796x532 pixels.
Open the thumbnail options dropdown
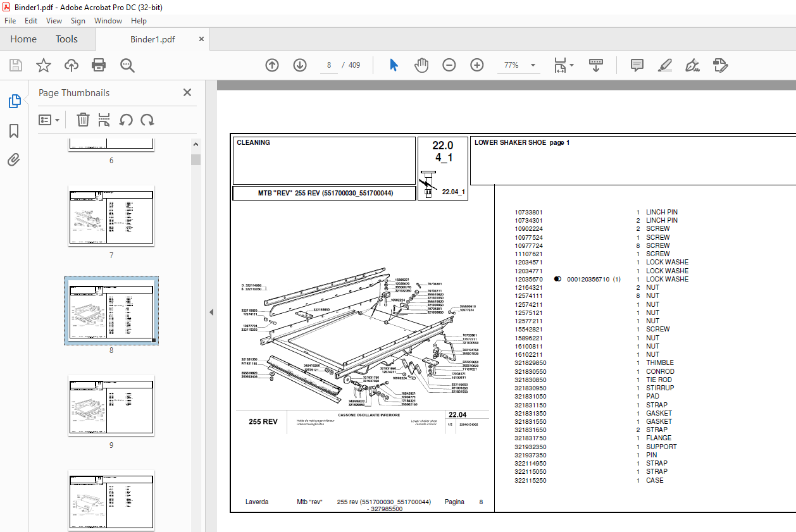coord(49,120)
